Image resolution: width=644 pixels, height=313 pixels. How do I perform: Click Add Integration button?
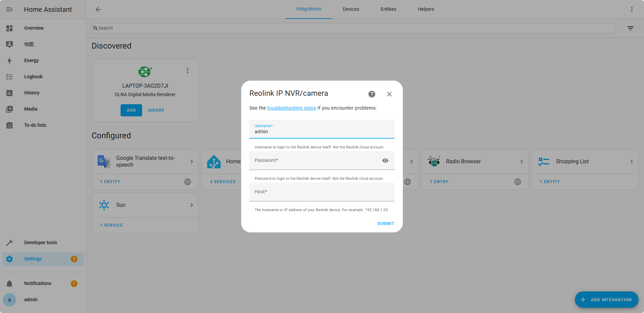607,300
